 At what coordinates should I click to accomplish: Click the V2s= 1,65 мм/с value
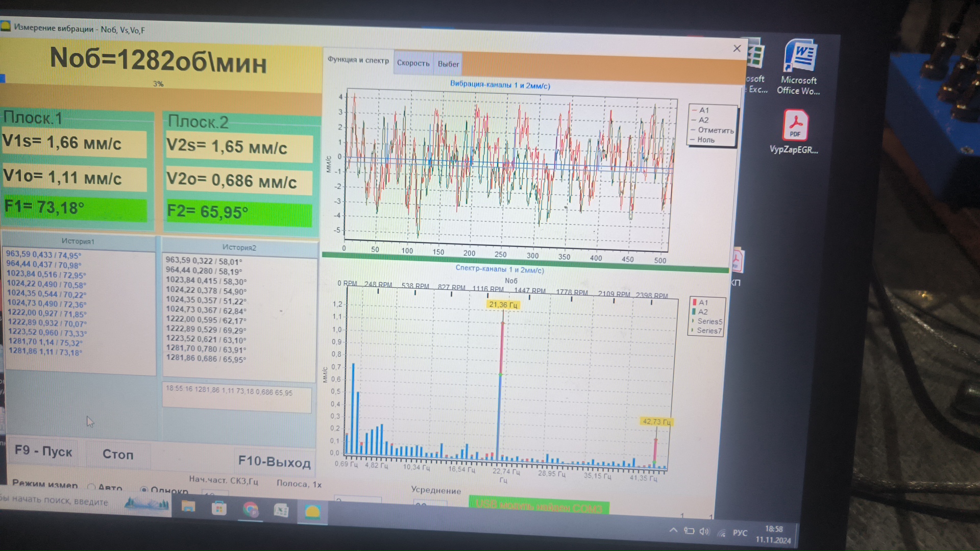pyautogui.click(x=239, y=147)
